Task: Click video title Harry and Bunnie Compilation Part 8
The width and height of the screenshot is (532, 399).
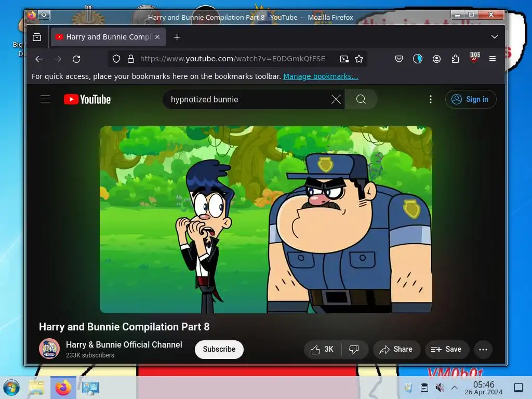Action: [124, 327]
